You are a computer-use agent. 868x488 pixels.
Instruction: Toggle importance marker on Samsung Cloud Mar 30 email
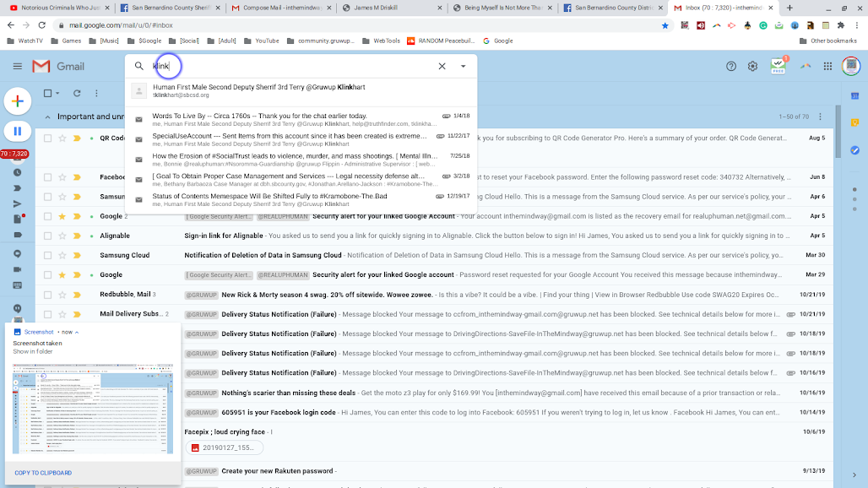coord(77,255)
